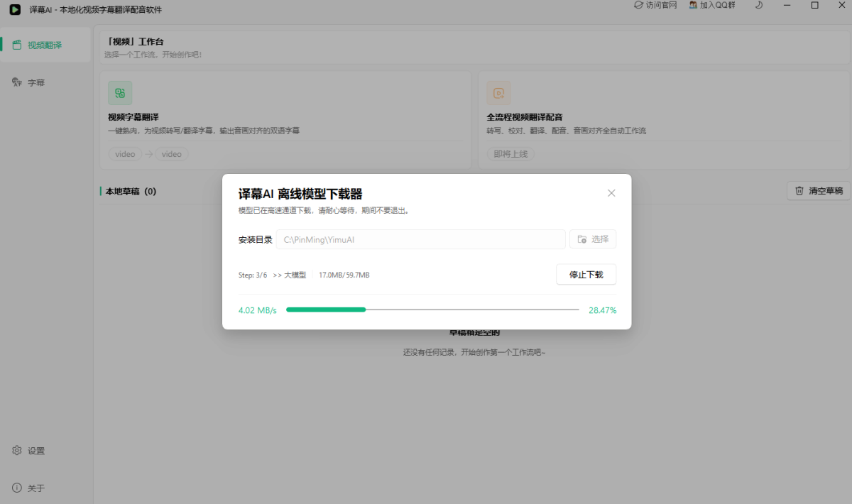
Task: Click the 安装目录 path input field
Action: coord(421,239)
